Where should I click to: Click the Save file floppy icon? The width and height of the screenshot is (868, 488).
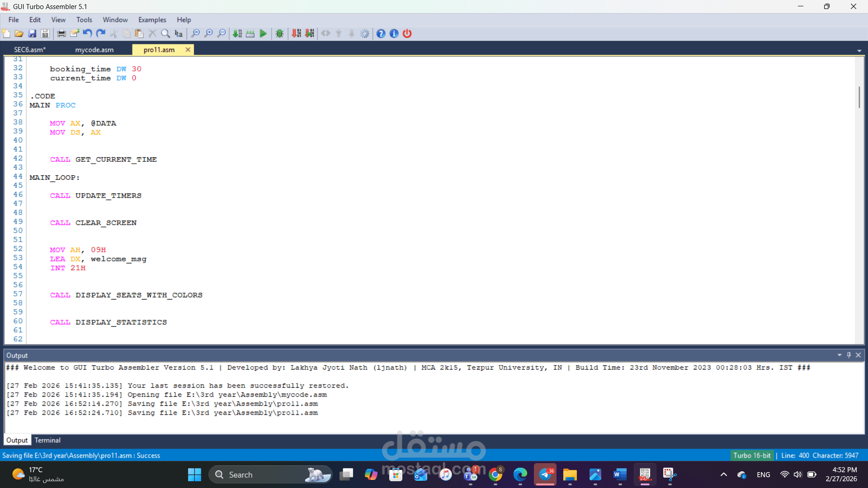pyautogui.click(x=32, y=33)
